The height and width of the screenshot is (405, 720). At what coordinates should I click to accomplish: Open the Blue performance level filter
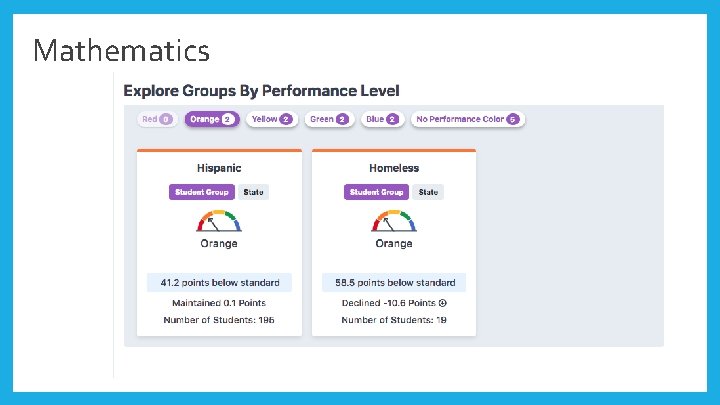(x=381, y=119)
